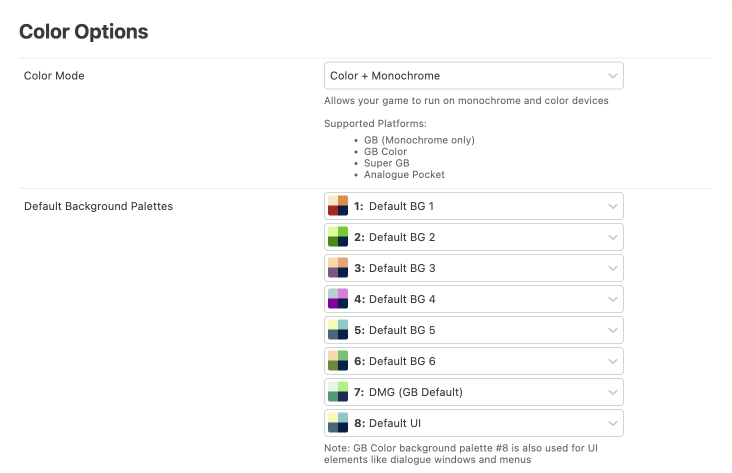The width and height of the screenshot is (732, 473).
Task: Click the green palette swatch for Default BG 2
Action: point(337,237)
